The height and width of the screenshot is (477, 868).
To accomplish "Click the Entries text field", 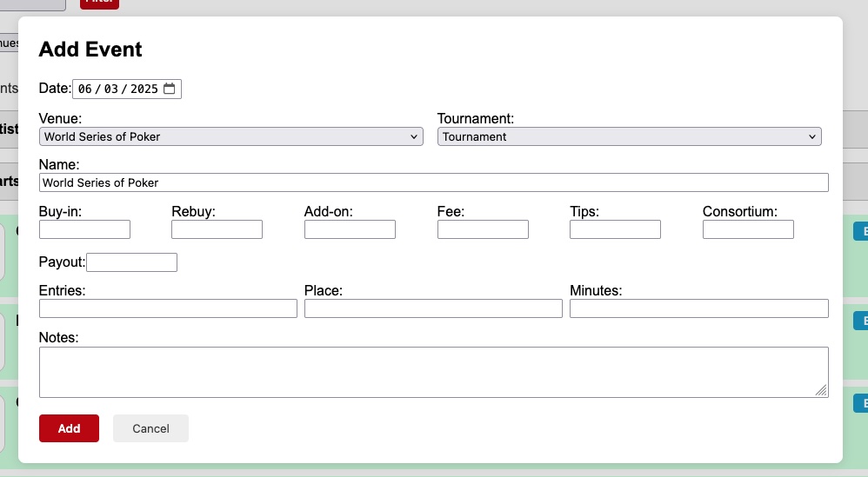I will (x=168, y=308).
